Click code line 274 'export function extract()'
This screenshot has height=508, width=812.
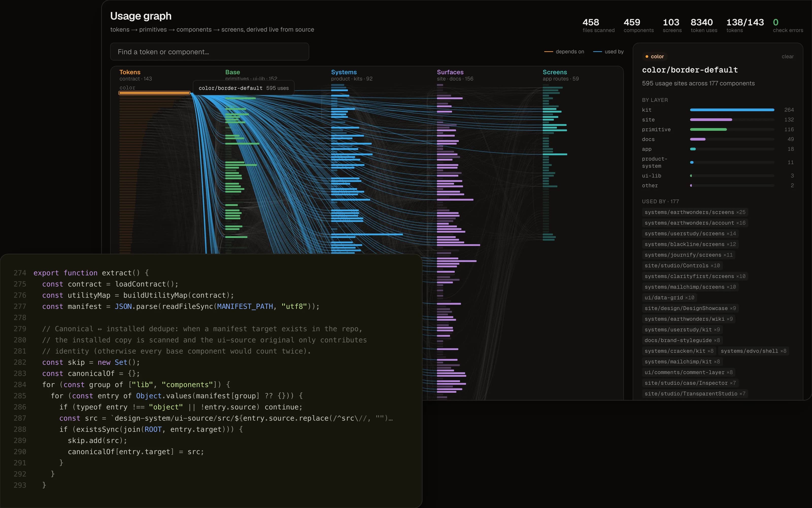coord(91,273)
